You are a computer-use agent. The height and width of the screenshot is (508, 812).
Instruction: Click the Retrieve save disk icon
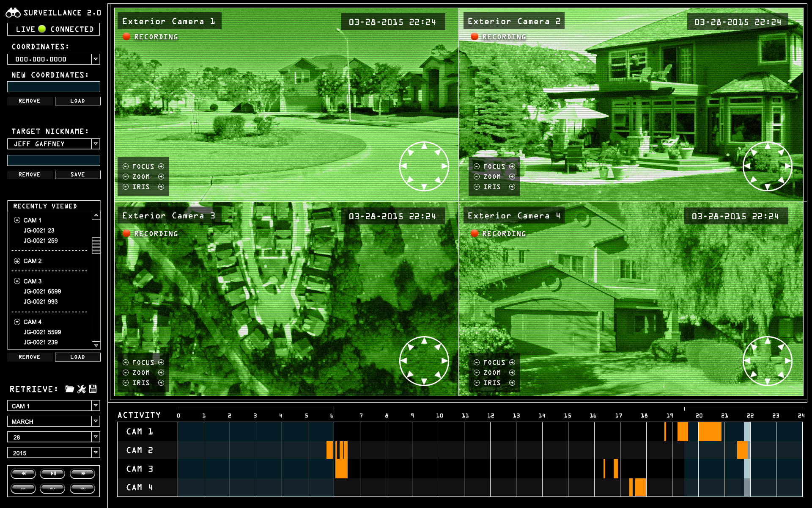click(93, 389)
